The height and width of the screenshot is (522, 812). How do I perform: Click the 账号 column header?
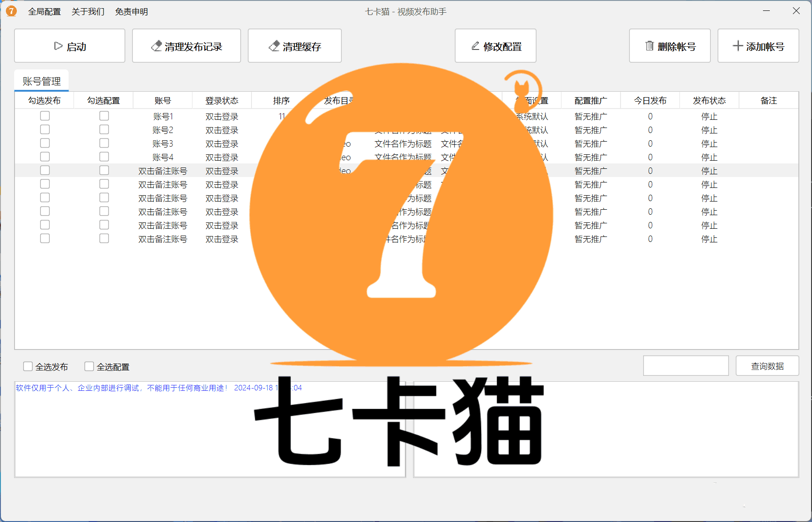point(163,101)
